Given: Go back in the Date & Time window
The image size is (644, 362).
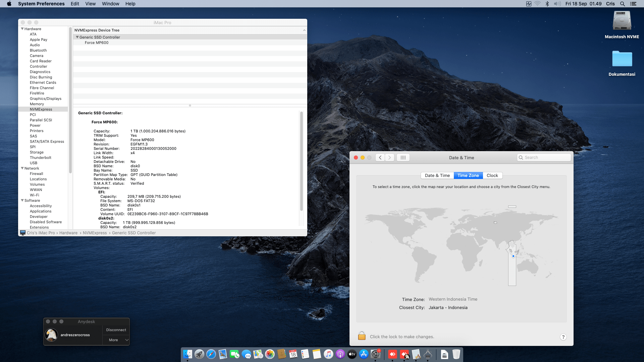Looking at the screenshot, I should pos(380,158).
